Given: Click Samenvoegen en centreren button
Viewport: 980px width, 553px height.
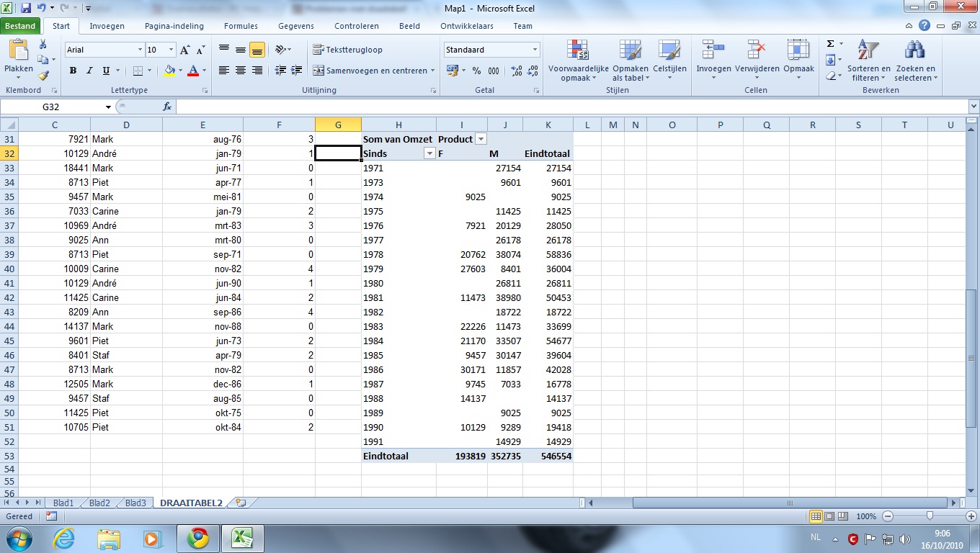Looking at the screenshot, I should pyautogui.click(x=369, y=71).
